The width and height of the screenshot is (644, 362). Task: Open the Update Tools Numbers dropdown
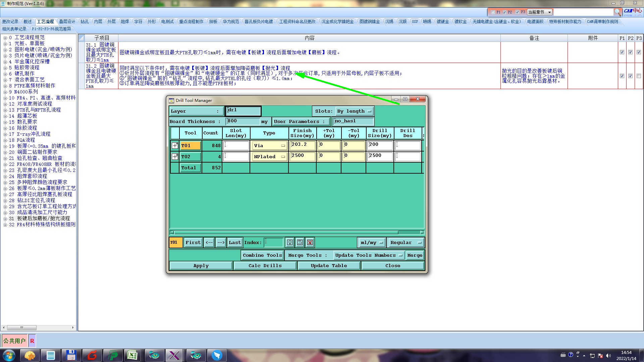(368, 255)
